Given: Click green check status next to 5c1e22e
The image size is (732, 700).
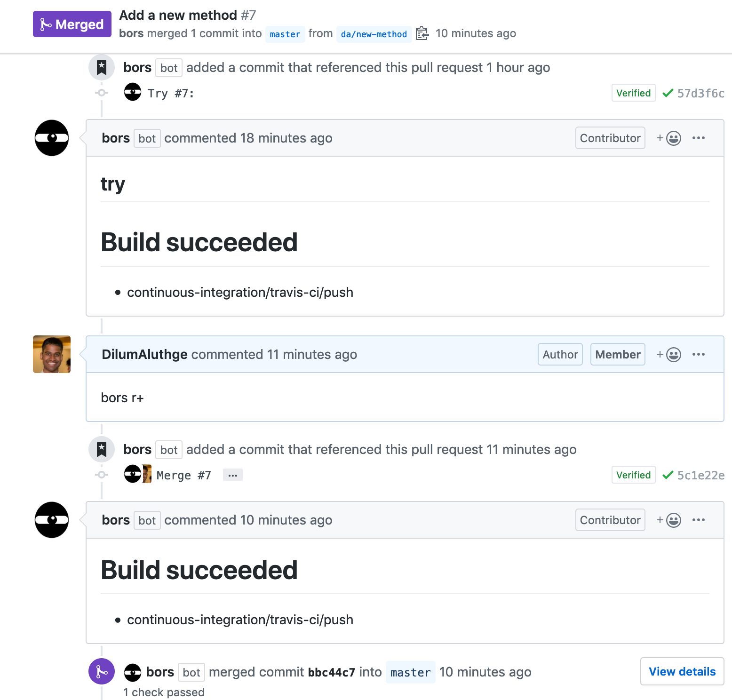Looking at the screenshot, I should click(x=668, y=475).
